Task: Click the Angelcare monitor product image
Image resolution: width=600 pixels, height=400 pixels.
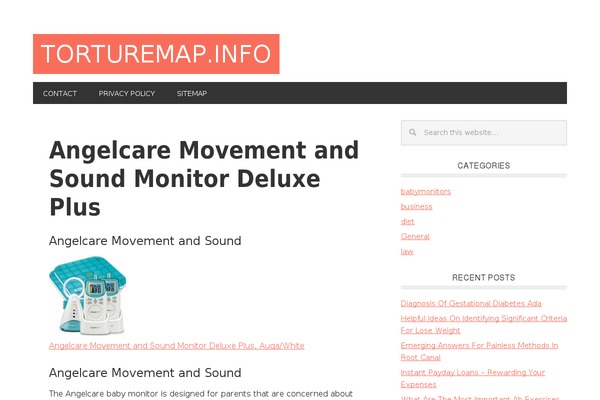Action: coord(88,296)
